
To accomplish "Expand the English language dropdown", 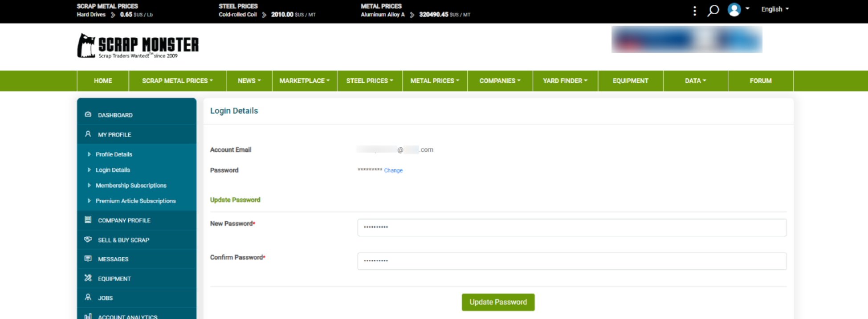I will coord(774,9).
